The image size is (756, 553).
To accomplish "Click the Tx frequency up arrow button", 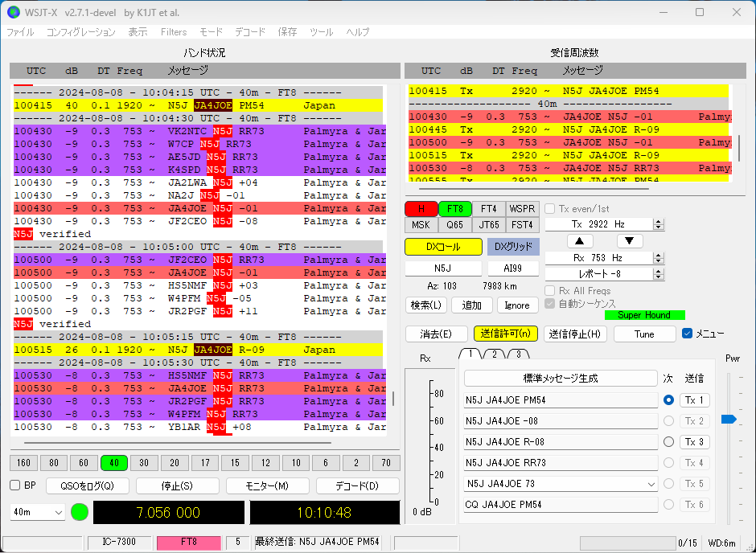I will (x=580, y=241).
